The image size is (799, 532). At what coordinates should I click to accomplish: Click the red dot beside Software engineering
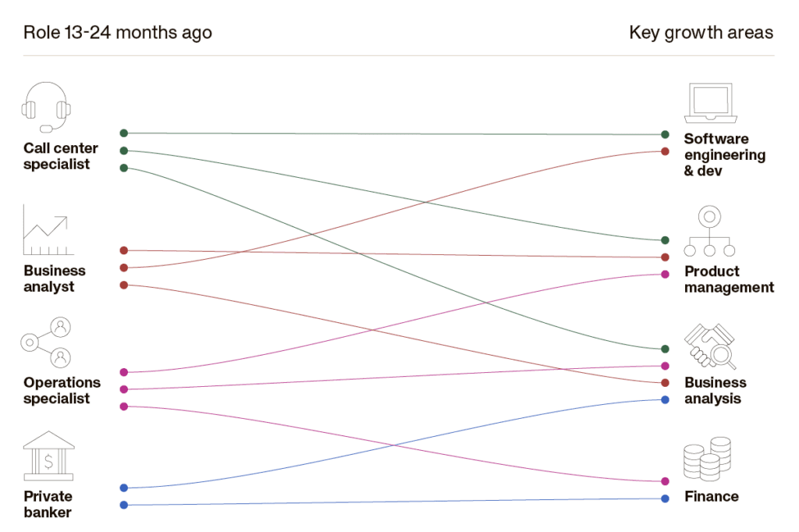pyautogui.click(x=665, y=151)
